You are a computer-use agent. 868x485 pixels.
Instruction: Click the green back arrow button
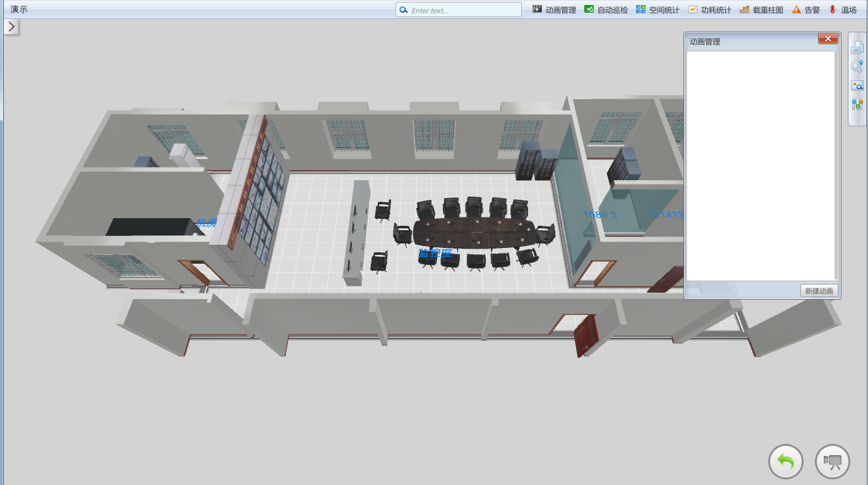pos(785,462)
